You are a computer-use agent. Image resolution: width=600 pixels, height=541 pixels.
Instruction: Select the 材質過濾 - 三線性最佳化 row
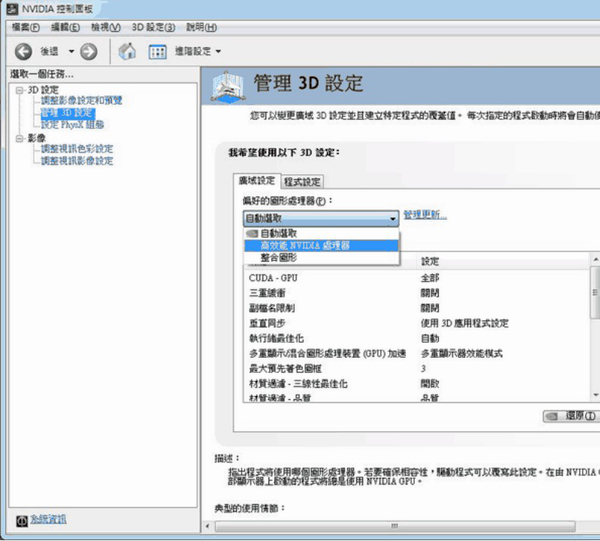point(417,384)
